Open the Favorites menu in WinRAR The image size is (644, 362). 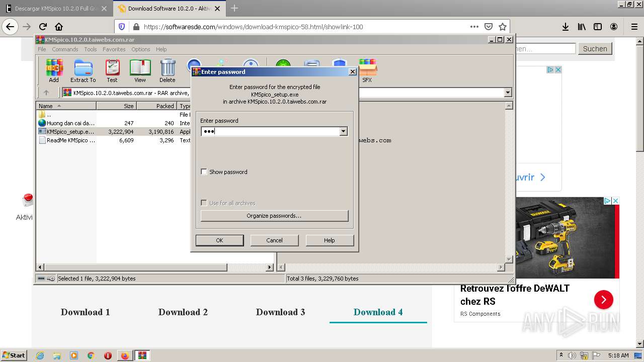pyautogui.click(x=114, y=49)
